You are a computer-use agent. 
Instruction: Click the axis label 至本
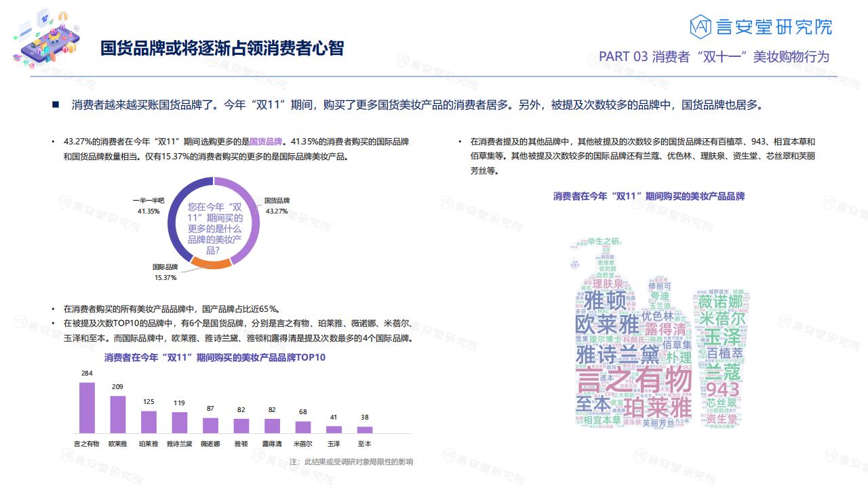[x=365, y=445]
